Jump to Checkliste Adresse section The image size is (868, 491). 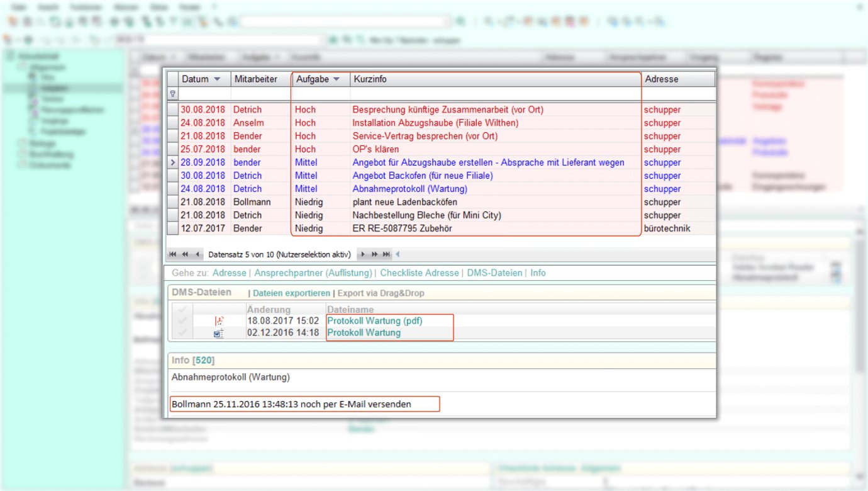420,273
